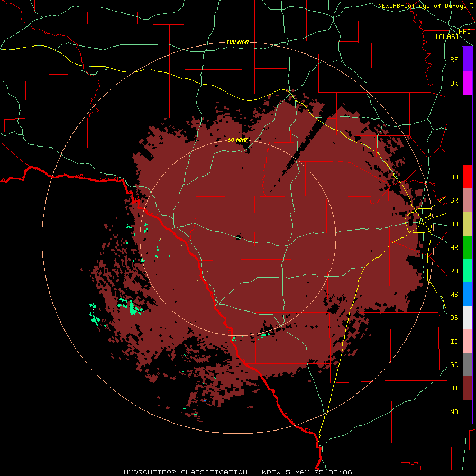Click the HHC product label
Screen dimensions: 476x476
coord(464,32)
